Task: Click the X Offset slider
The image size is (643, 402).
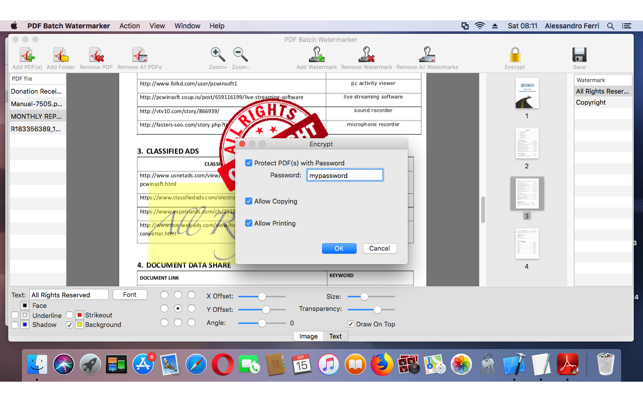Action: 262,296
